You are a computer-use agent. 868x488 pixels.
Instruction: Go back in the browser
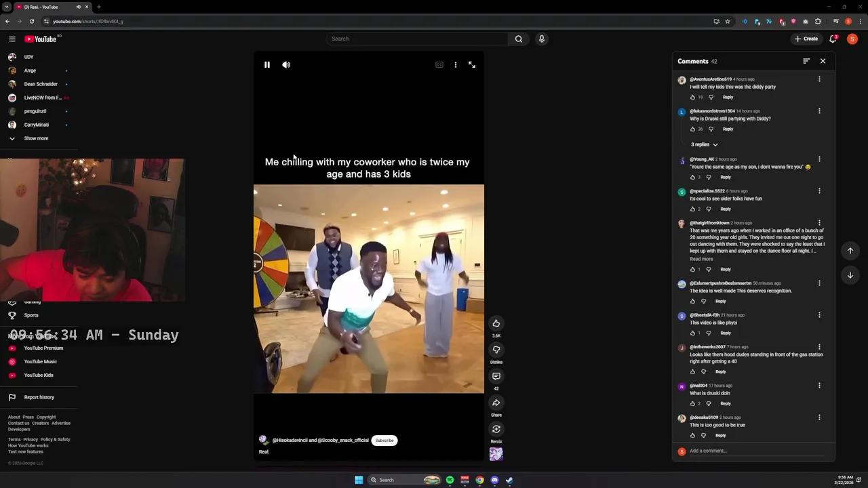point(7,21)
